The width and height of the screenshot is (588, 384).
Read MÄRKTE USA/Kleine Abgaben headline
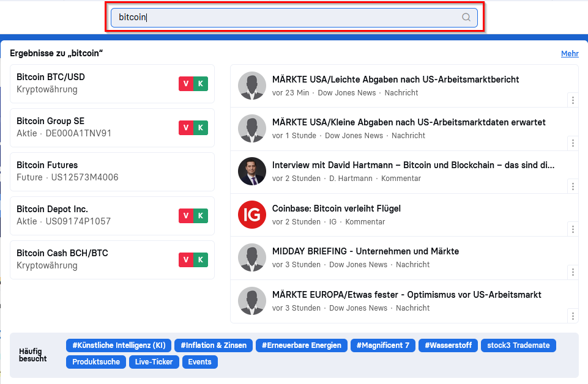409,122
